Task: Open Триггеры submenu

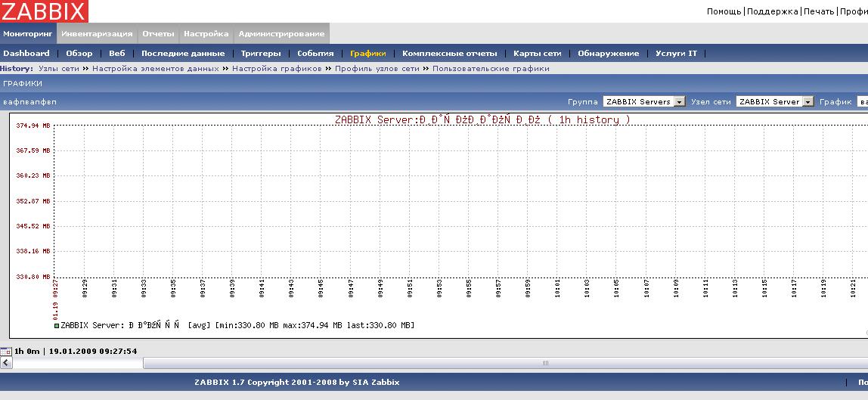Action: point(261,54)
